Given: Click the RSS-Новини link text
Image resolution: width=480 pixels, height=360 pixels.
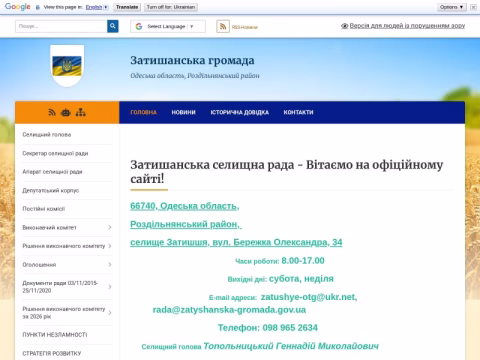Looking at the screenshot, I should pos(245,27).
